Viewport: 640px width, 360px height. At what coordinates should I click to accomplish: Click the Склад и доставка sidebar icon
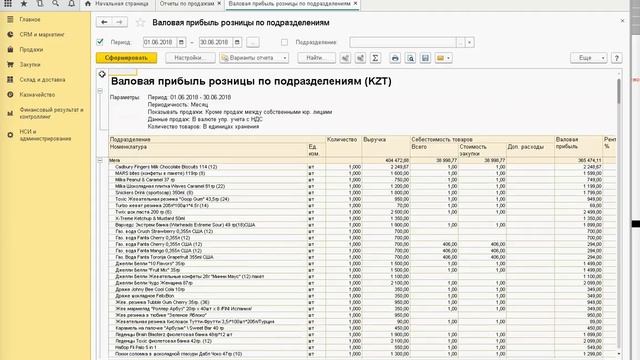[x=10, y=80]
